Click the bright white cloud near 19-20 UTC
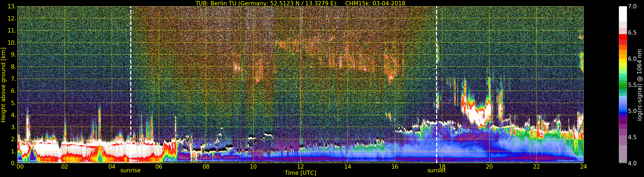This screenshot has height=177, width=644. pos(479,115)
